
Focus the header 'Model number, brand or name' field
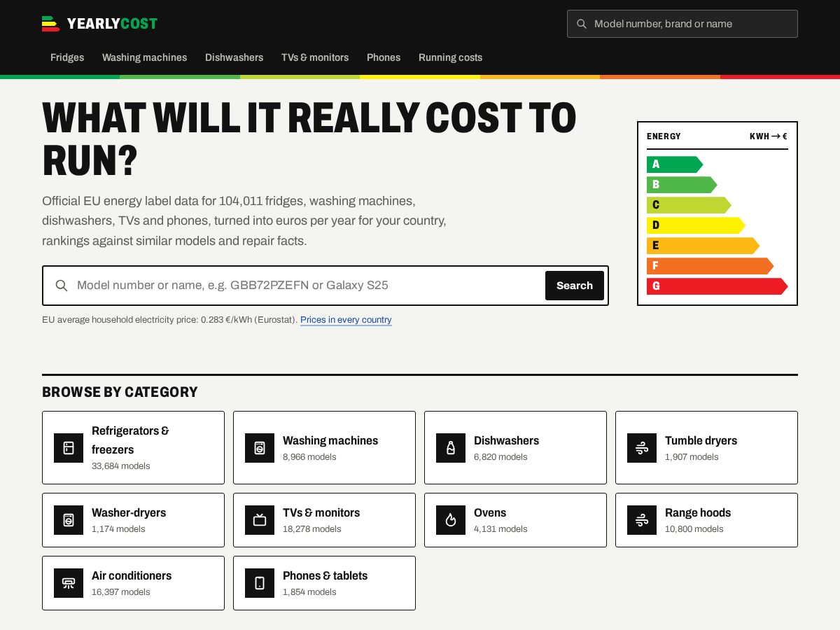tap(682, 24)
